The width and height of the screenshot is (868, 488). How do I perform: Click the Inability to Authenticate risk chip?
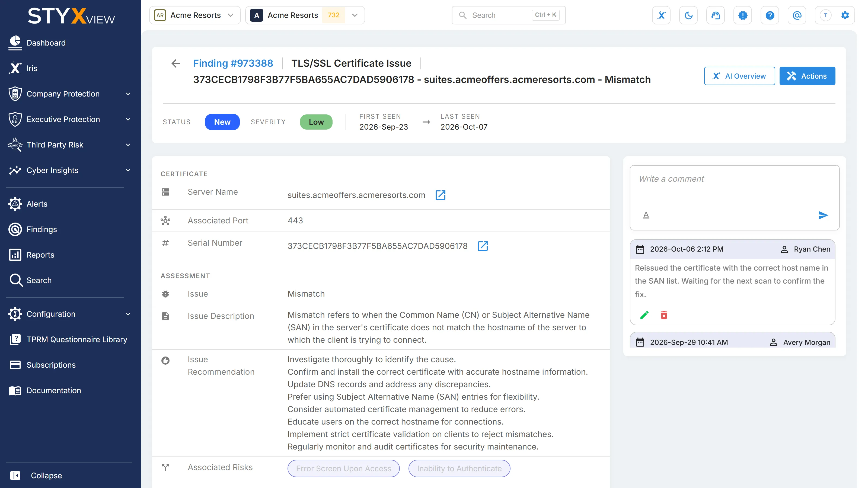(459, 468)
